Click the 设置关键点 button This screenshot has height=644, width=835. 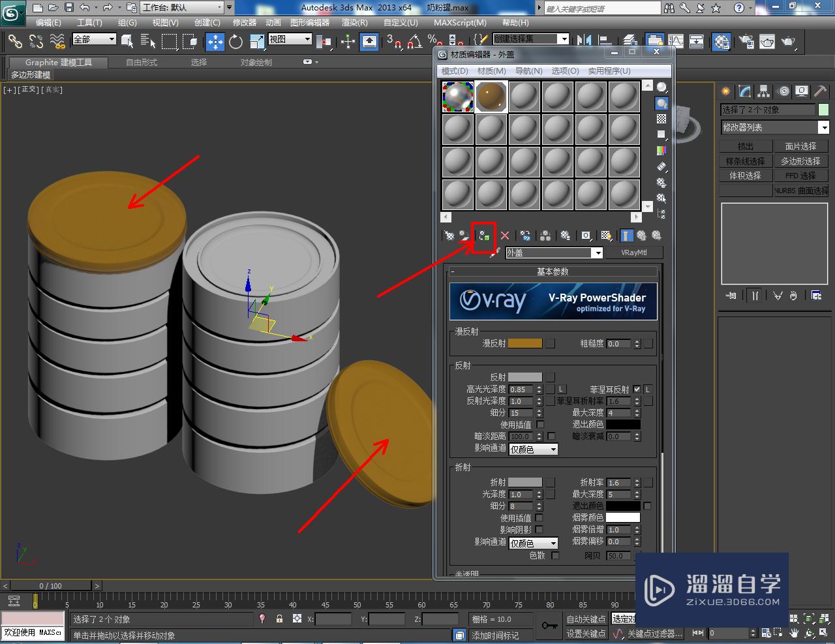tap(586, 634)
